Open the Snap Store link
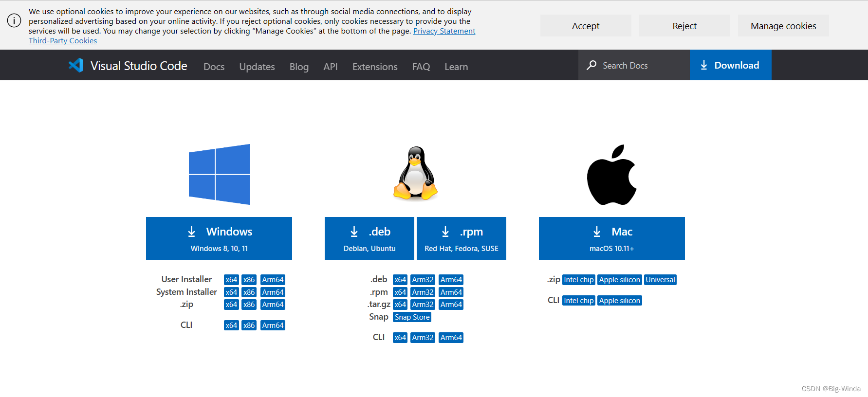This screenshot has height=397, width=868. [412, 317]
